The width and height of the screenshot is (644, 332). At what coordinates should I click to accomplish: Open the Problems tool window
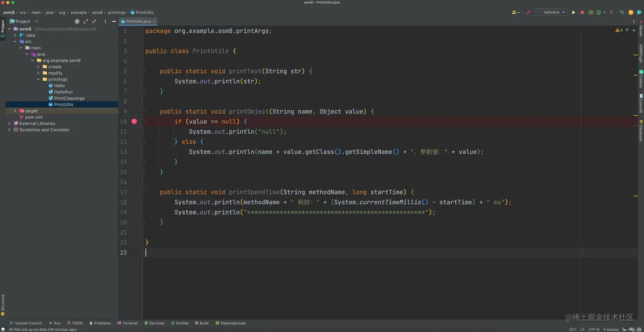pyautogui.click(x=100, y=323)
